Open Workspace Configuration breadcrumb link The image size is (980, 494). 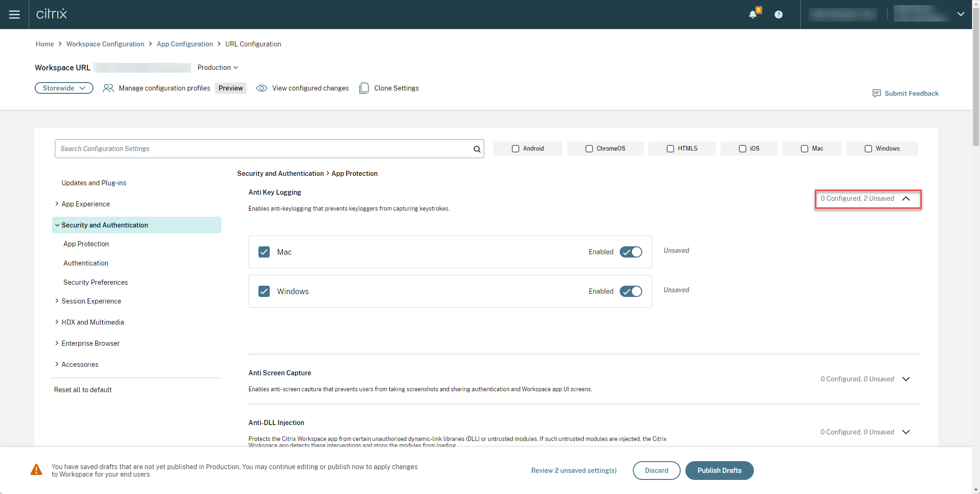point(105,44)
